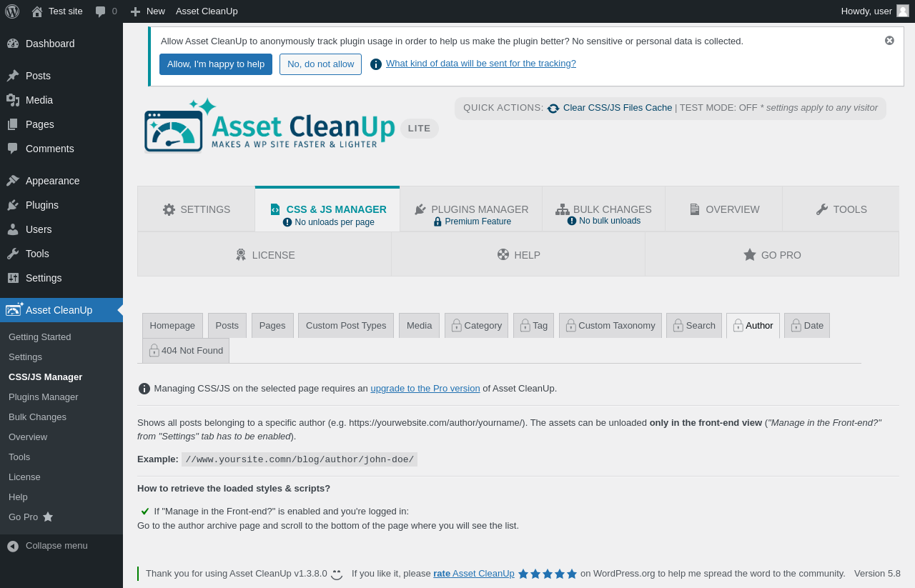
Task: Click the LITE badge beside the logo
Action: 420,129
